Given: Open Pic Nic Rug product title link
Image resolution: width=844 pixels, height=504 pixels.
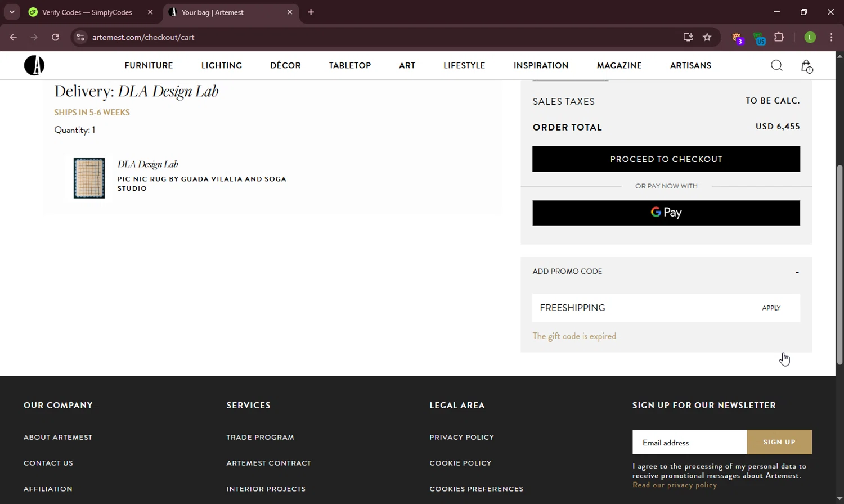Looking at the screenshot, I should click(201, 183).
